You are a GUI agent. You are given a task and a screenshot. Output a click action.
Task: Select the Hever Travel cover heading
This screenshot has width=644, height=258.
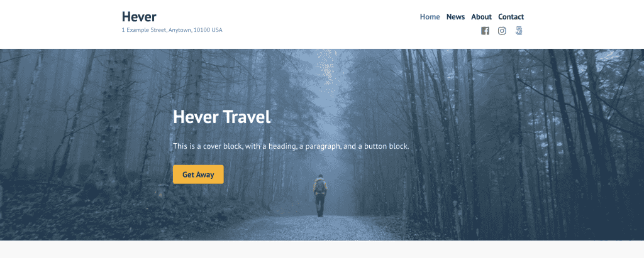click(222, 117)
